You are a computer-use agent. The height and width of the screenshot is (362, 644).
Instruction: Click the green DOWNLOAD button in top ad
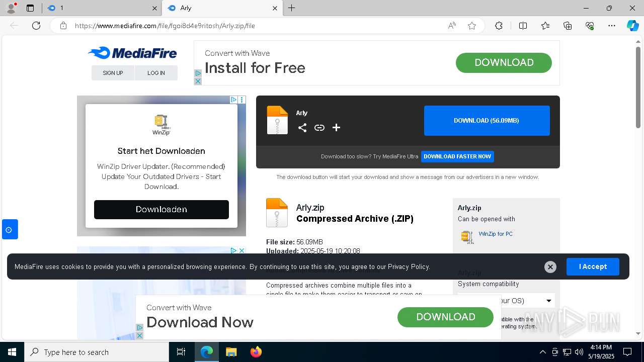[x=504, y=63]
